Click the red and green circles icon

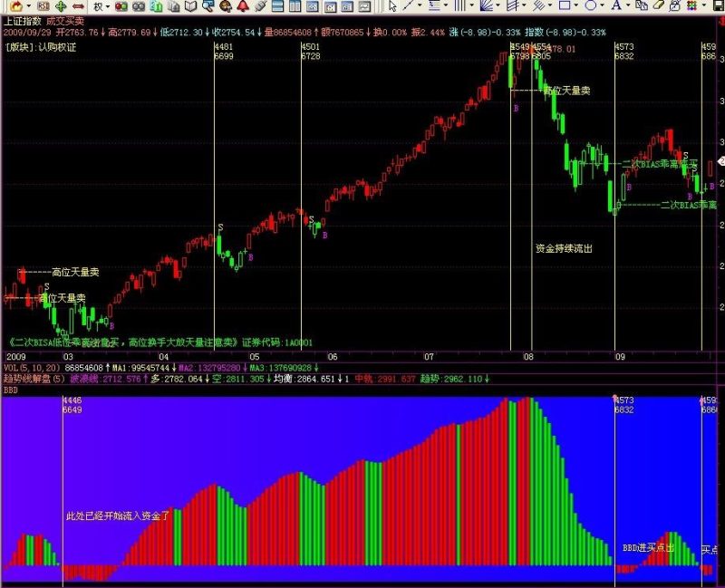coord(121,6)
